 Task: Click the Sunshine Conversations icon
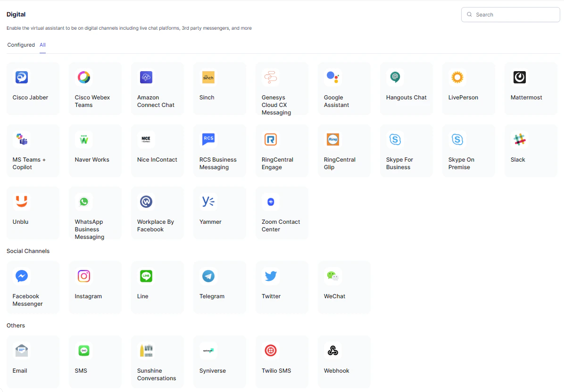(146, 351)
